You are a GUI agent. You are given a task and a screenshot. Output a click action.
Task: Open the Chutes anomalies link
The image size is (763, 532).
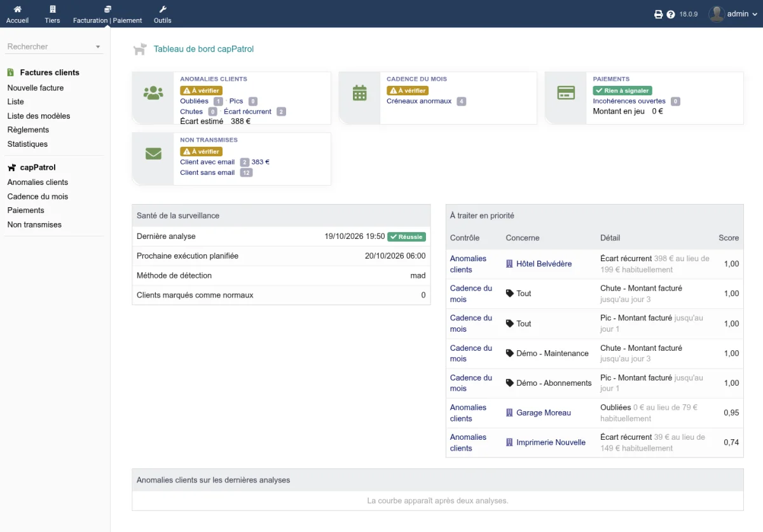pyautogui.click(x=191, y=111)
